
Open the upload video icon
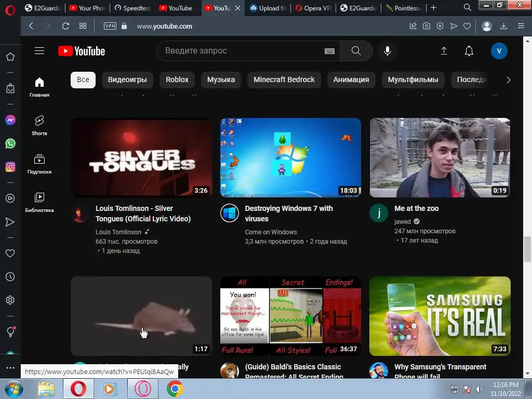point(444,51)
